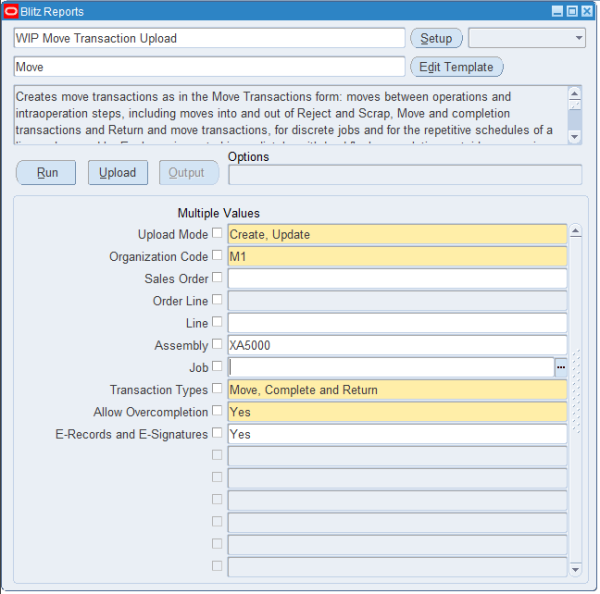Screen dimensions: 600x594
Task: Enable multiple values for Sales Order
Action: coord(217,277)
